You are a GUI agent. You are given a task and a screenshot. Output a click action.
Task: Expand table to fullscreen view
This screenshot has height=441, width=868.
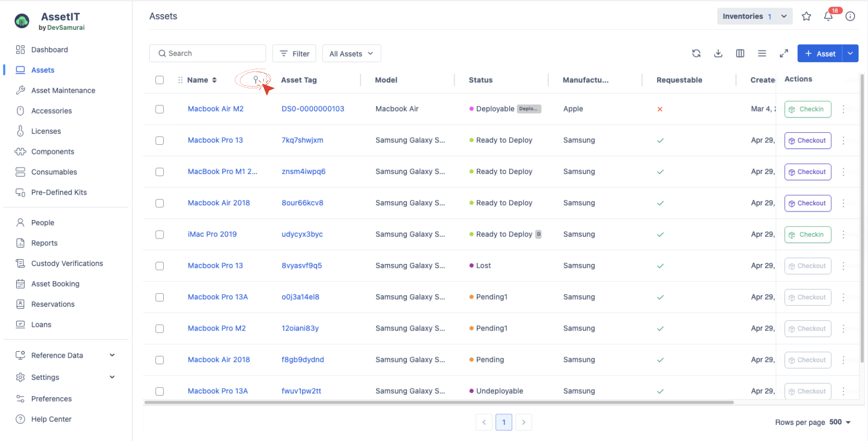(784, 53)
